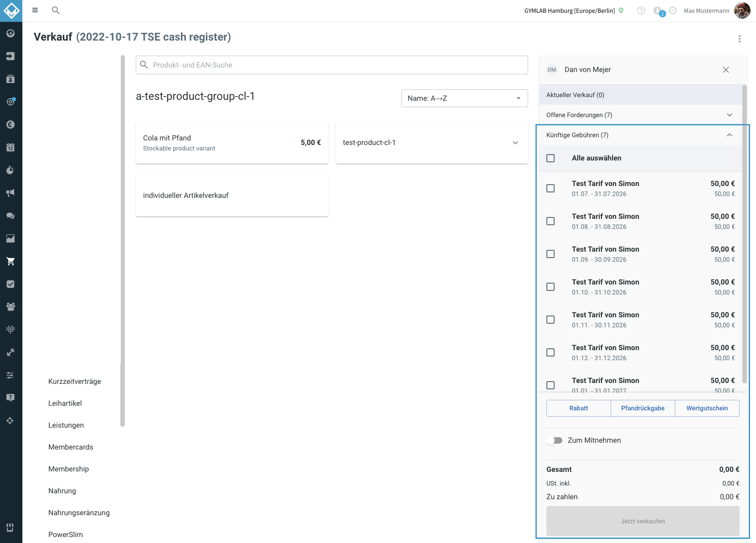Viewport: 756px width, 543px height.
Task: Open the shopping cart sidebar icon
Action: [x=10, y=261]
